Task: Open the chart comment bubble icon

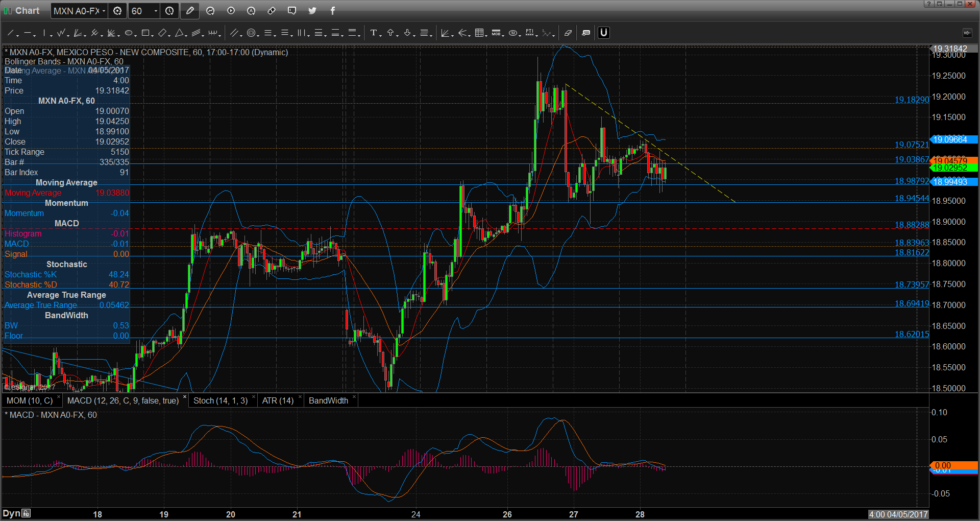Action: (292, 11)
